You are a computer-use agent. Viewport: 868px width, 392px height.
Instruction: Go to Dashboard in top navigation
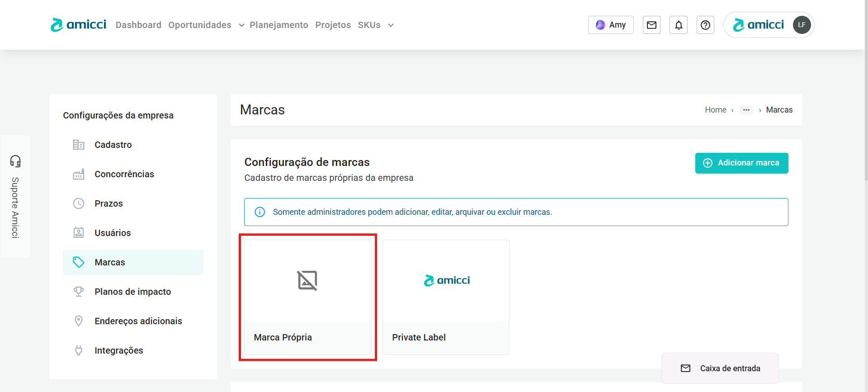click(x=138, y=25)
